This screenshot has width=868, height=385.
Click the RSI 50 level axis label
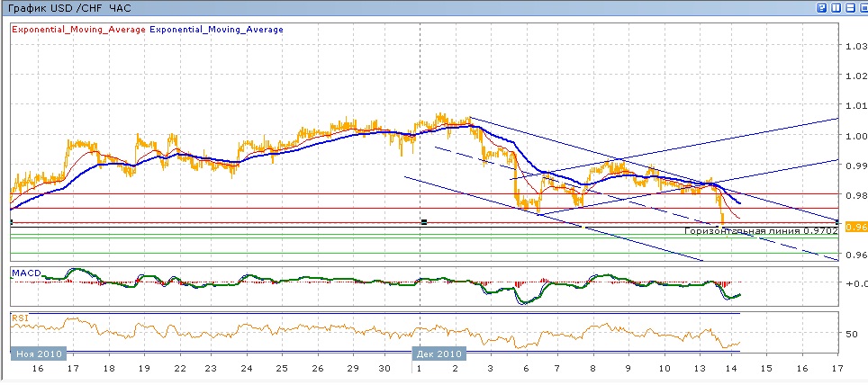[851, 334]
